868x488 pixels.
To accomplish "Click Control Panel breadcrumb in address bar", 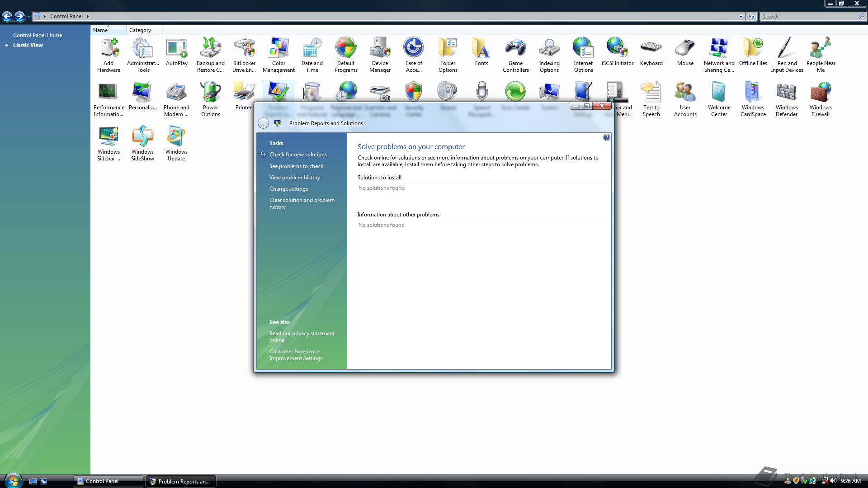I will pyautogui.click(x=66, y=16).
